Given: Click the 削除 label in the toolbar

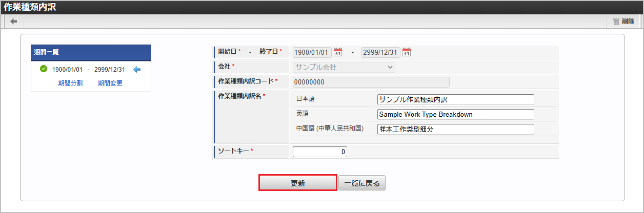Looking at the screenshot, I should pyautogui.click(x=628, y=22).
